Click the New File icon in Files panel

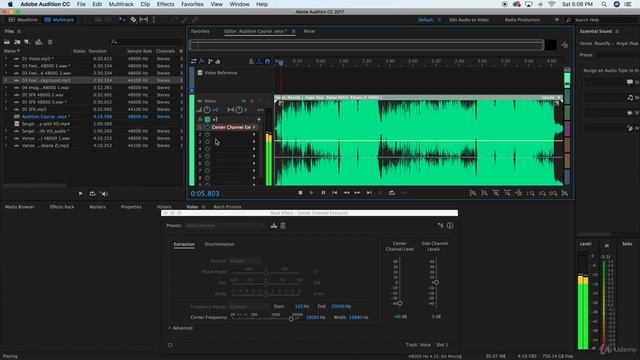click(27, 42)
